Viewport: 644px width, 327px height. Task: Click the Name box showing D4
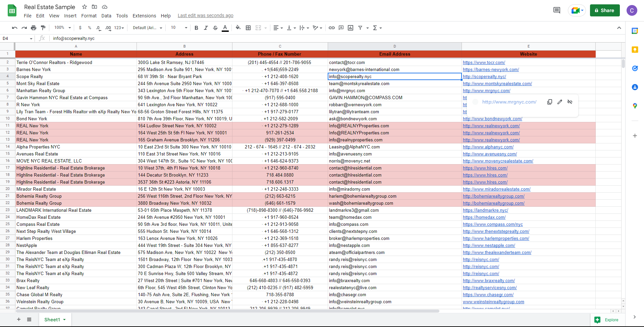pyautogui.click(x=17, y=39)
